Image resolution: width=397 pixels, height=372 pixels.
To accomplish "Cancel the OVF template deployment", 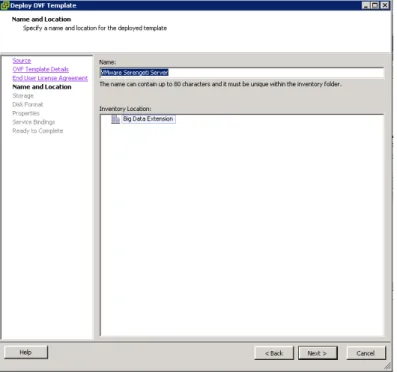I will (x=366, y=353).
